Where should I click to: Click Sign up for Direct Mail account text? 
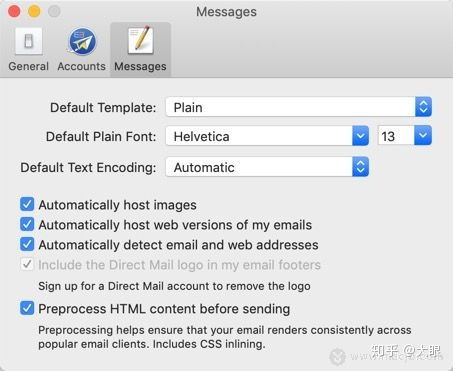click(x=174, y=286)
